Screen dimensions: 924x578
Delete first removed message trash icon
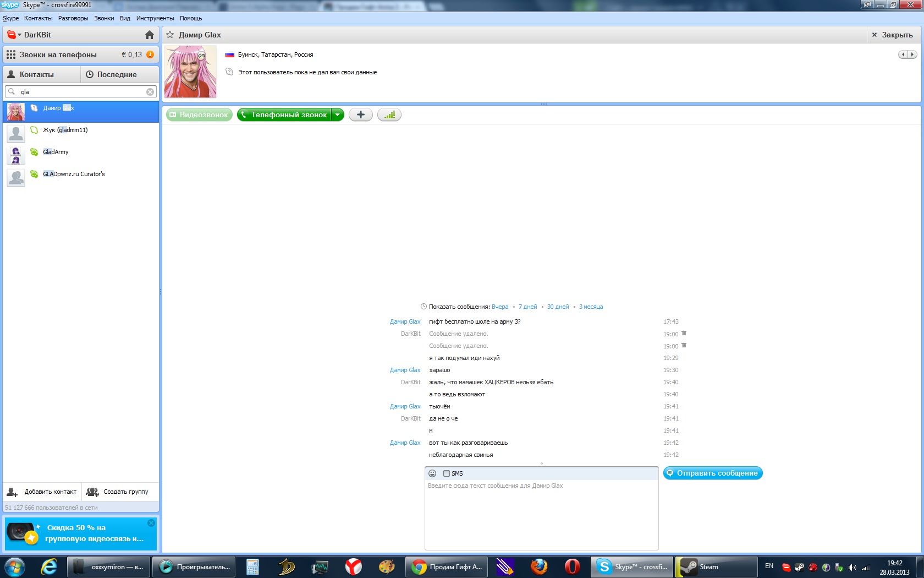pyautogui.click(x=684, y=334)
